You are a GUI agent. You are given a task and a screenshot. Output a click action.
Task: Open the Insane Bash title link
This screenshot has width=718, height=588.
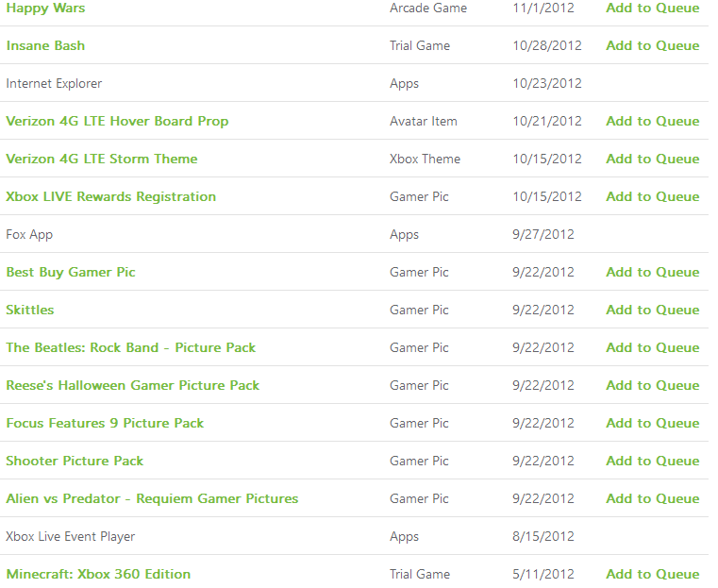(45, 46)
